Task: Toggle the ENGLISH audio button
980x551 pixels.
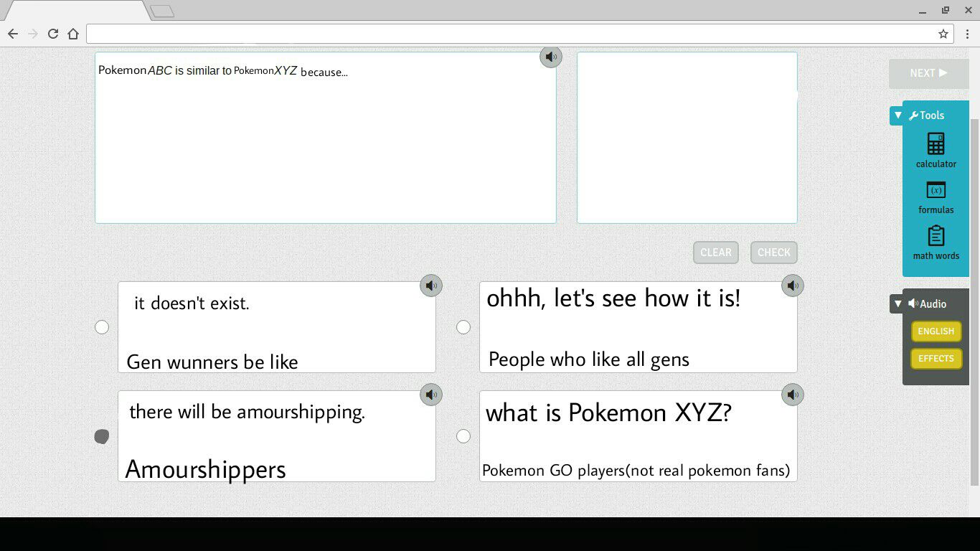Action: pyautogui.click(x=936, y=331)
